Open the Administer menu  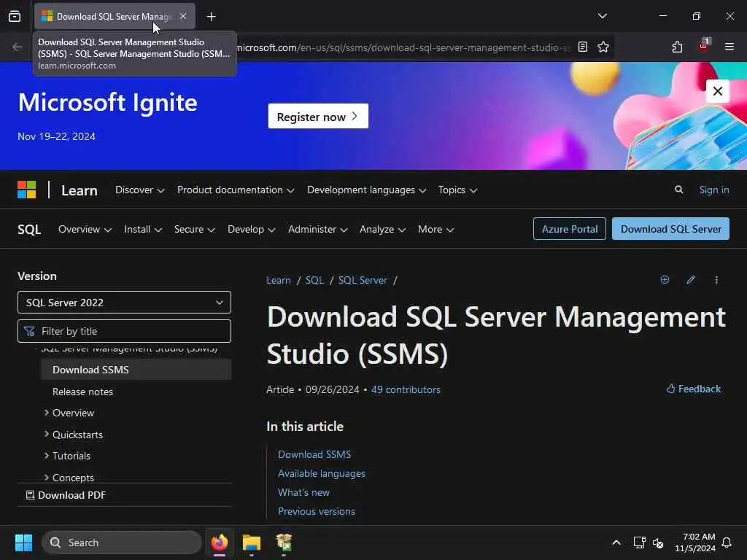318,230
